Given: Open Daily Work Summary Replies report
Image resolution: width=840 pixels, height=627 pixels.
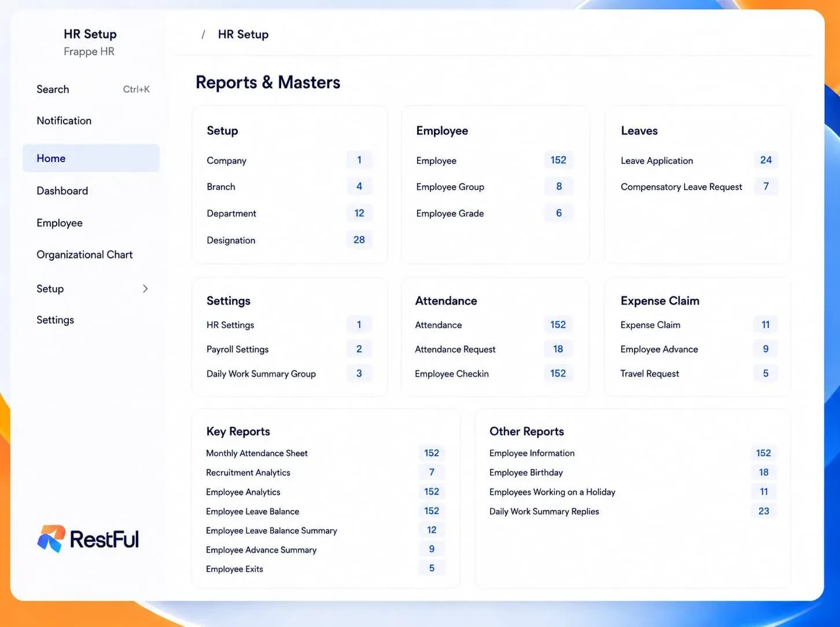Looking at the screenshot, I should click(x=544, y=511).
